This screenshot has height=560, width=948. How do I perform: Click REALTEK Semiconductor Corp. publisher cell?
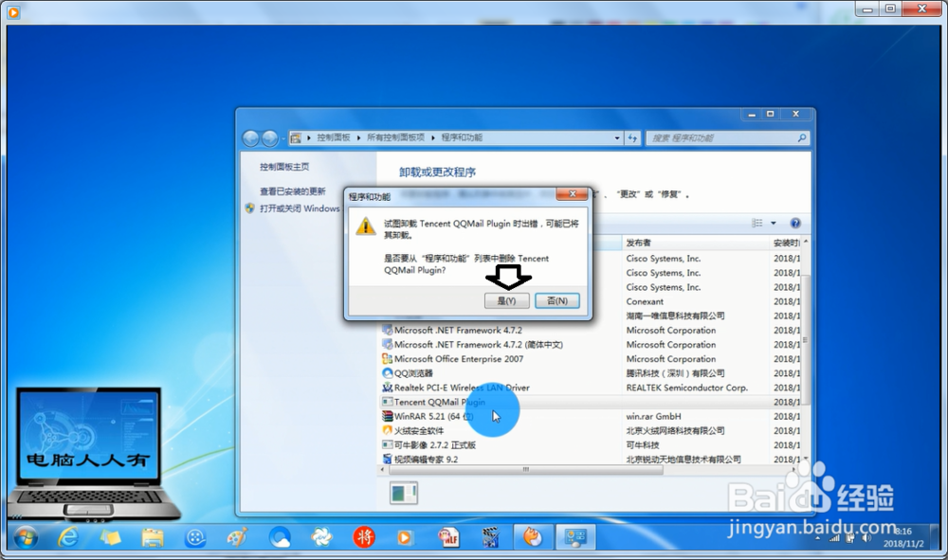click(x=686, y=388)
